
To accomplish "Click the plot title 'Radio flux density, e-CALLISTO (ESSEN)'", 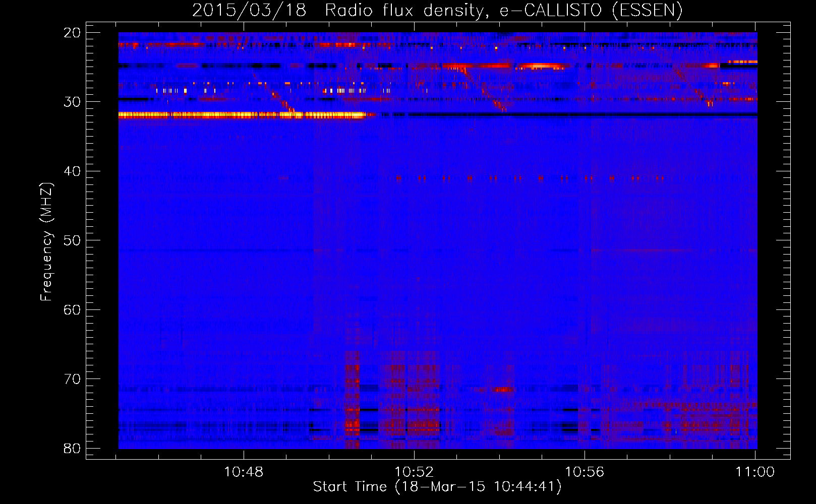I will (x=503, y=10).
